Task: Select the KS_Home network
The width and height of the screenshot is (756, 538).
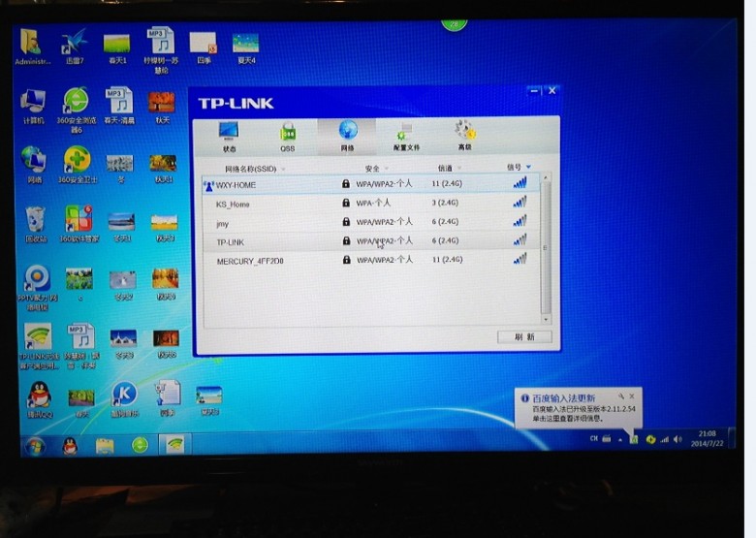Action: pyautogui.click(x=371, y=204)
